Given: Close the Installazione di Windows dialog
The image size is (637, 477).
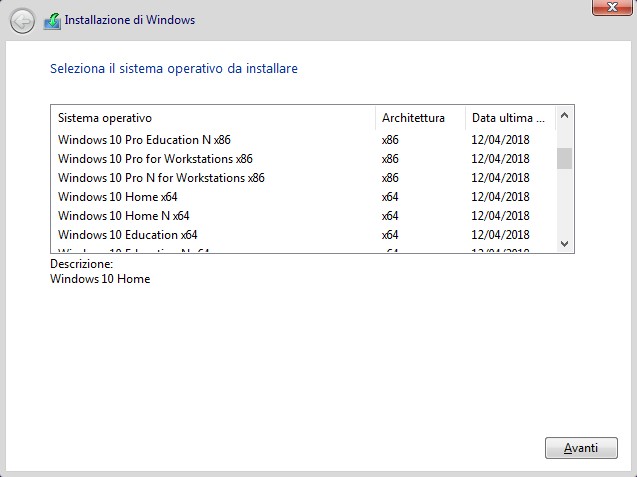Looking at the screenshot, I should point(612,7).
